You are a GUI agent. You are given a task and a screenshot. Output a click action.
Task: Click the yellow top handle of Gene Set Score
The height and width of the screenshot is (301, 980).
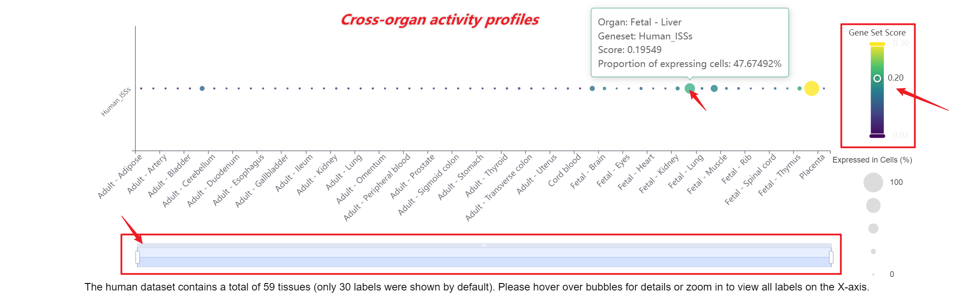click(877, 44)
